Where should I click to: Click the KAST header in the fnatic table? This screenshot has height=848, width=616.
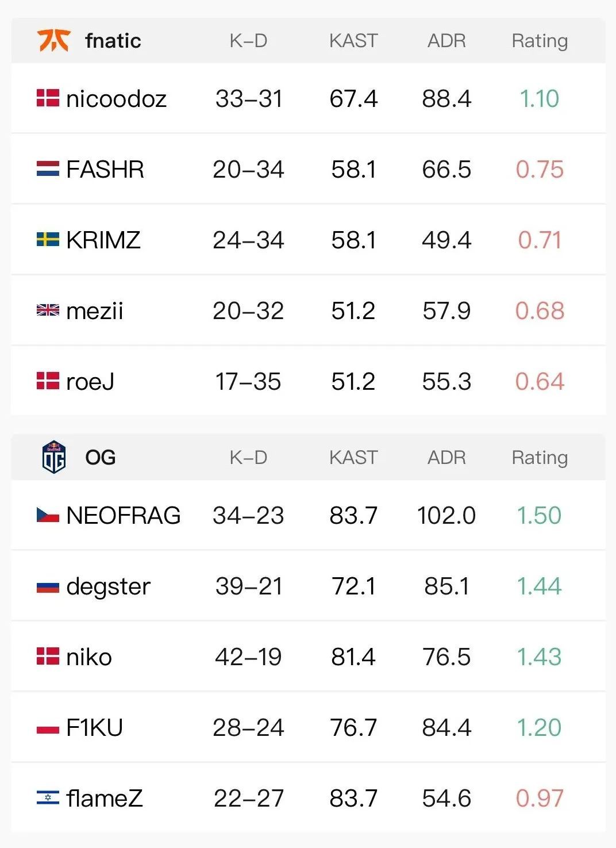353,41
